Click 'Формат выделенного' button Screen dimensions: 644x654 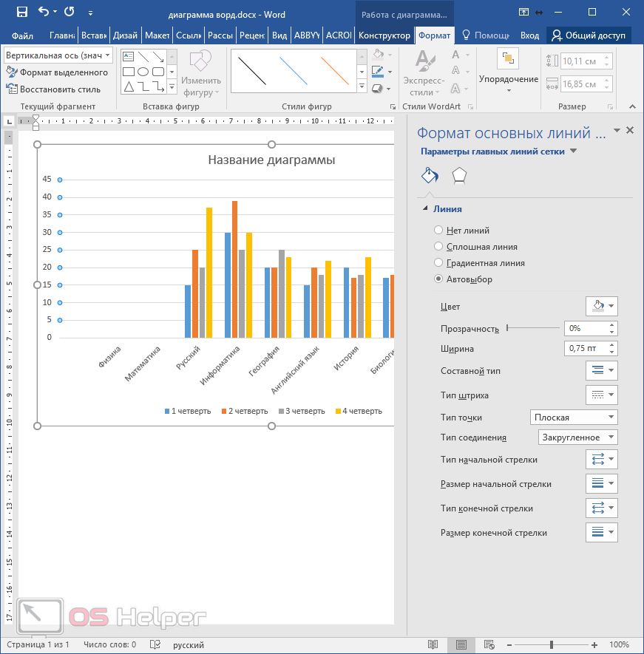pyautogui.click(x=57, y=72)
